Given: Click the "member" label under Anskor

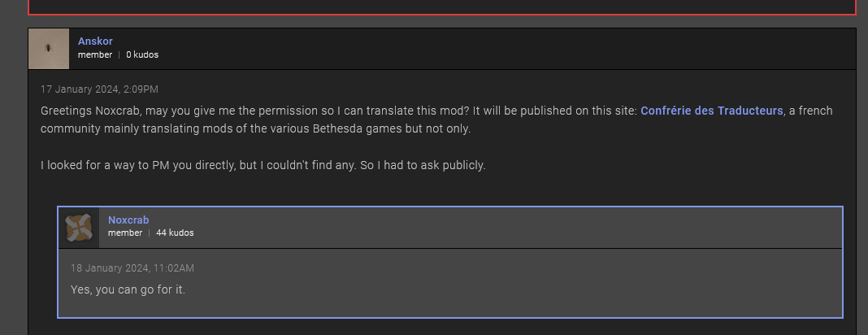Looking at the screenshot, I should 95,54.
